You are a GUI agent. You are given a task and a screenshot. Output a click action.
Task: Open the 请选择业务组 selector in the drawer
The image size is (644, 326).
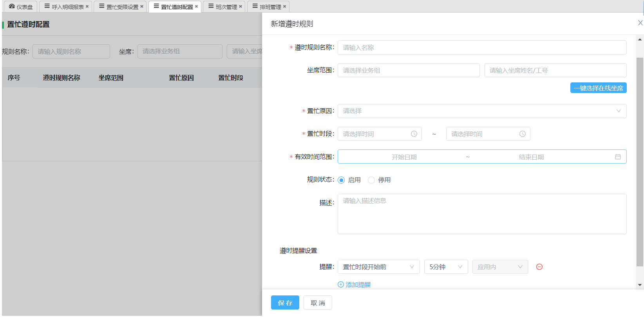[x=409, y=70]
